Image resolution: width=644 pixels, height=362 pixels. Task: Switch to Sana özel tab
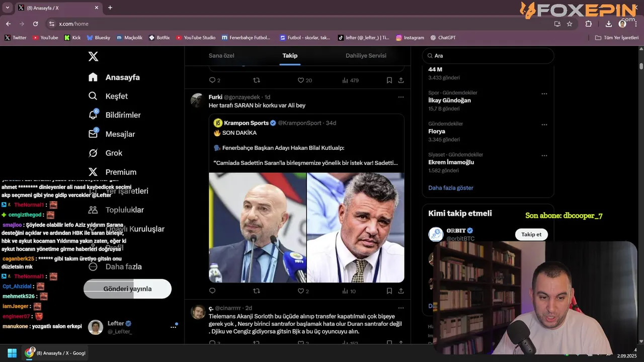coord(221,55)
